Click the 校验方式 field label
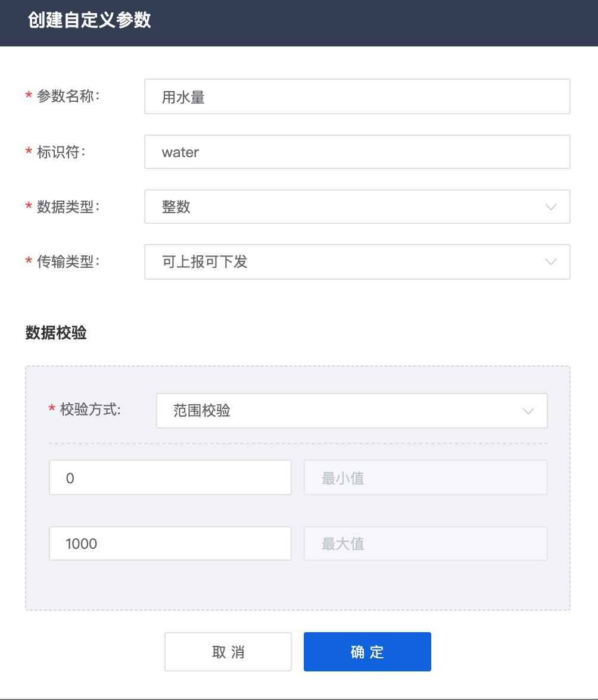598x700 pixels. pyautogui.click(x=90, y=409)
